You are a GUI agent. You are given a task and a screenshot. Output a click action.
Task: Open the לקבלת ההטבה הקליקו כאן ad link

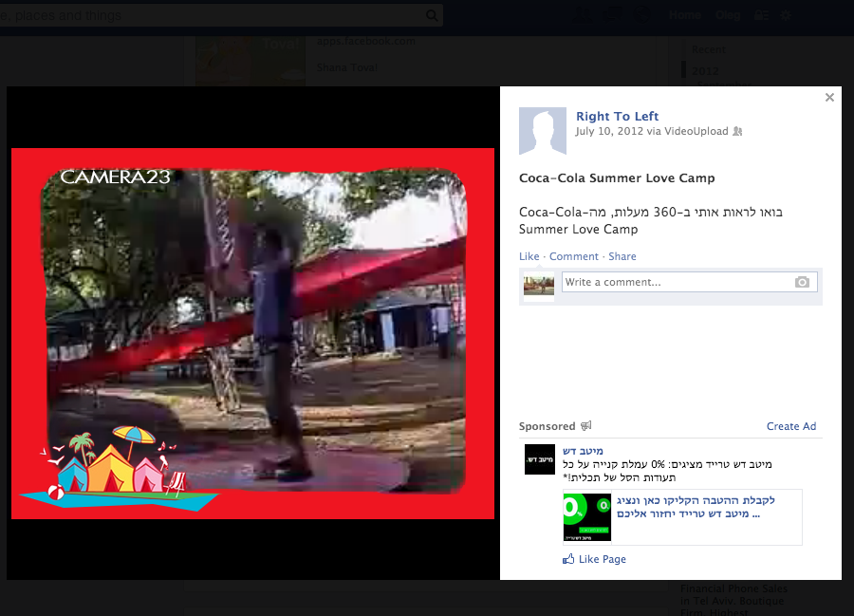[696, 507]
